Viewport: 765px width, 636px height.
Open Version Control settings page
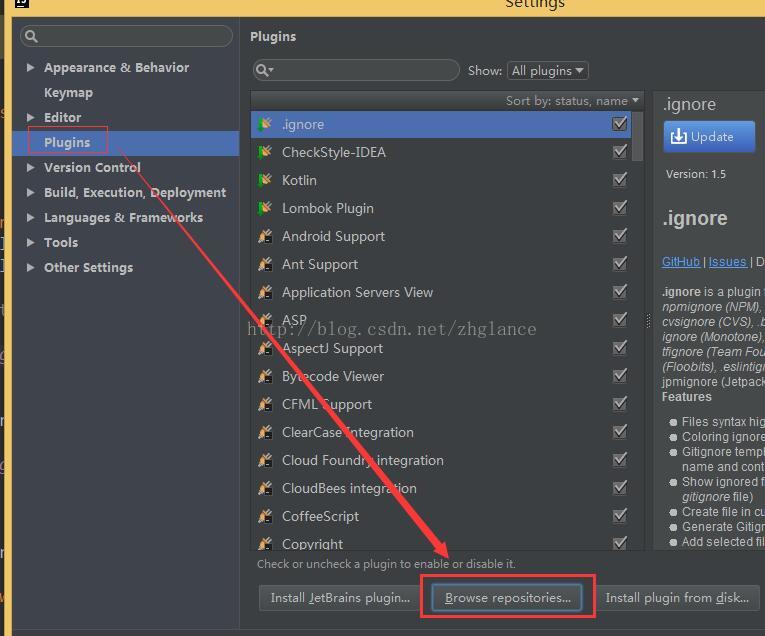(92, 167)
